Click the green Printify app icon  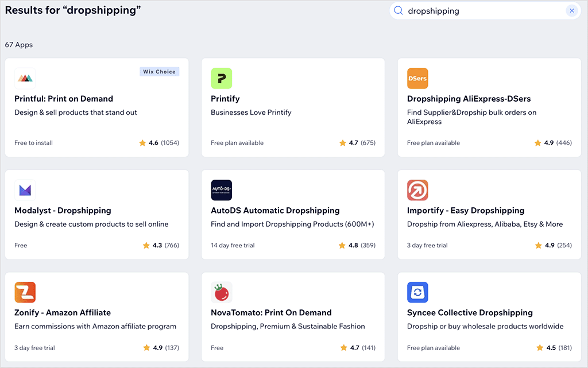tap(221, 78)
